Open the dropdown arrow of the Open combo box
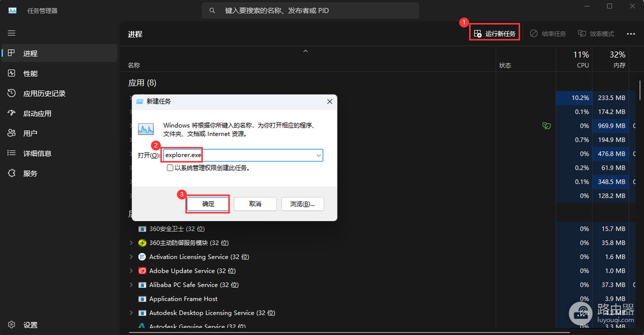The height and width of the screenshot is (335, 644). (319, 155)
